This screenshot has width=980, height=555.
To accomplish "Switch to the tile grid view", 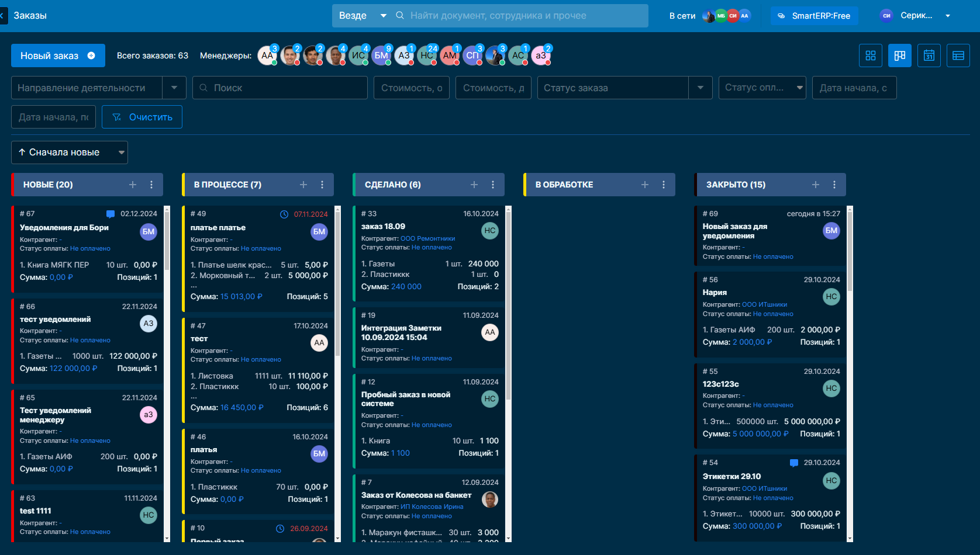I will point(870,56).
